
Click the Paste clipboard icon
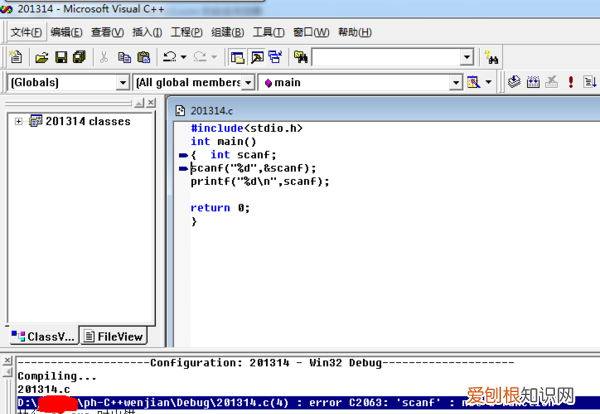pyautogui.click(x=143, y=57)
